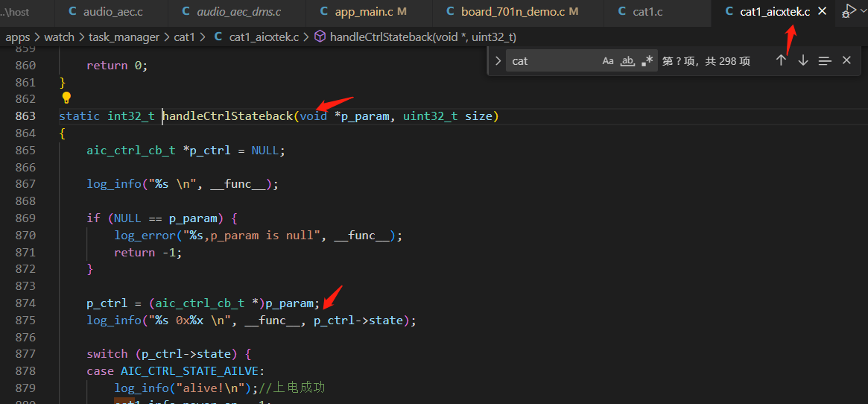Close the find widget
The width and height of the screenshot is (868, 404).
[846, 60]
